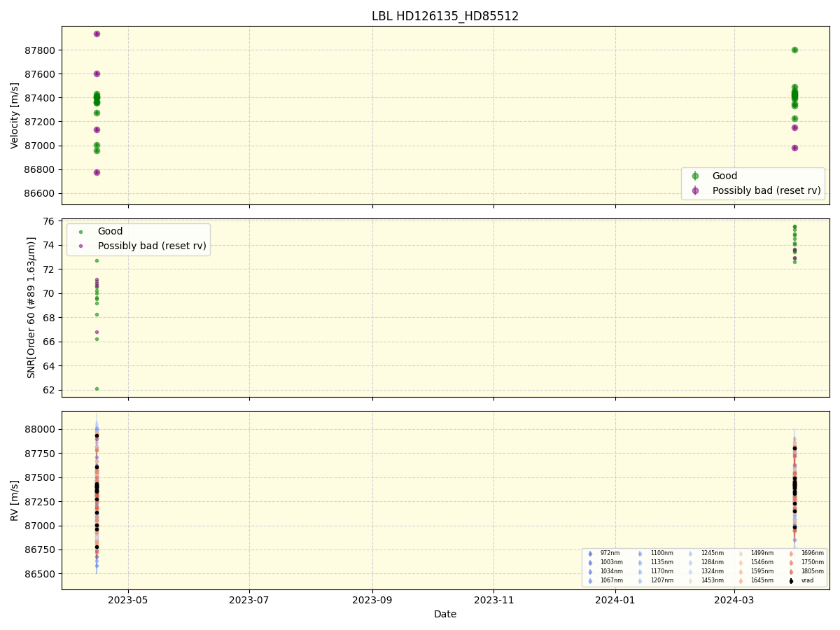Click the green Good marker in velocity legend
This screenshot has width=840, height=630.
pyautogui.click(x=695, y=176)
